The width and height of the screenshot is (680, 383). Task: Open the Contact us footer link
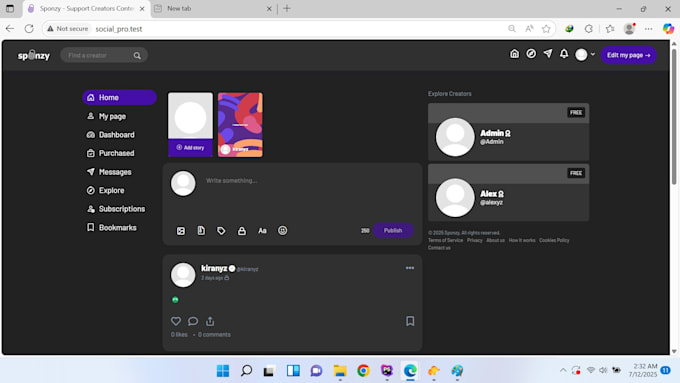439,248
